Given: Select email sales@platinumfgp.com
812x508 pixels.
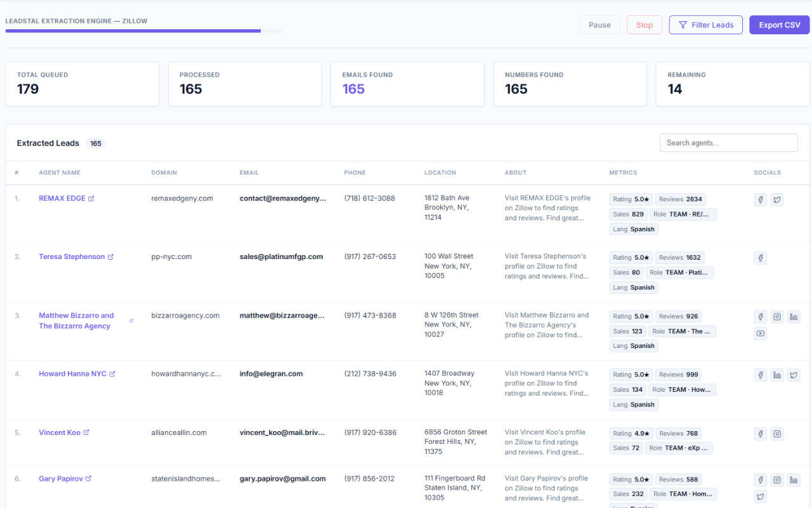Looking at the screenshot, I should (x=281, y=257).
